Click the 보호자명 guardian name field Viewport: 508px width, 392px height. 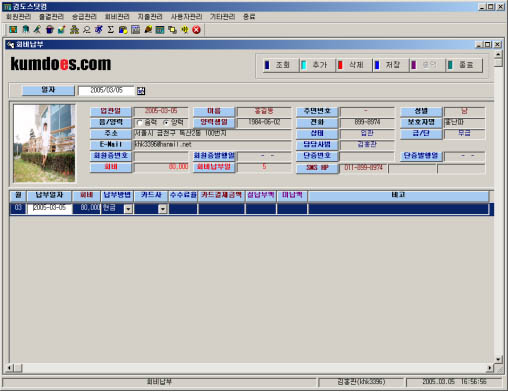pos(464,122)
